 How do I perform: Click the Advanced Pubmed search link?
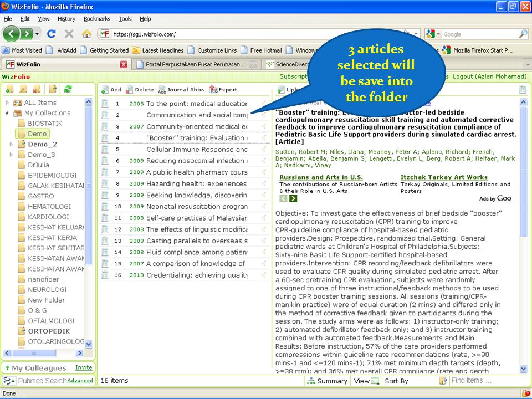tap(80, 381)
